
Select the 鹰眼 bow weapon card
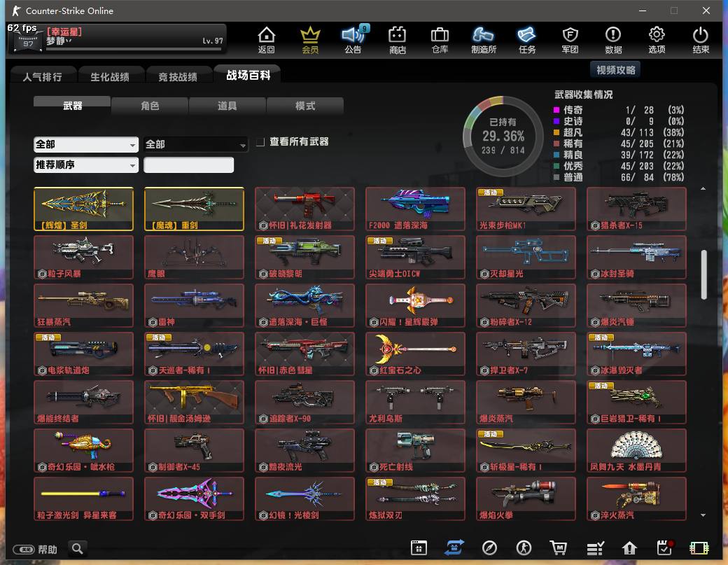194,257
